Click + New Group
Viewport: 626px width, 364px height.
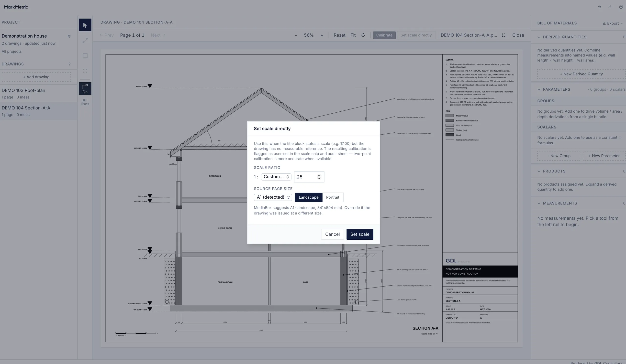point(559,156)
